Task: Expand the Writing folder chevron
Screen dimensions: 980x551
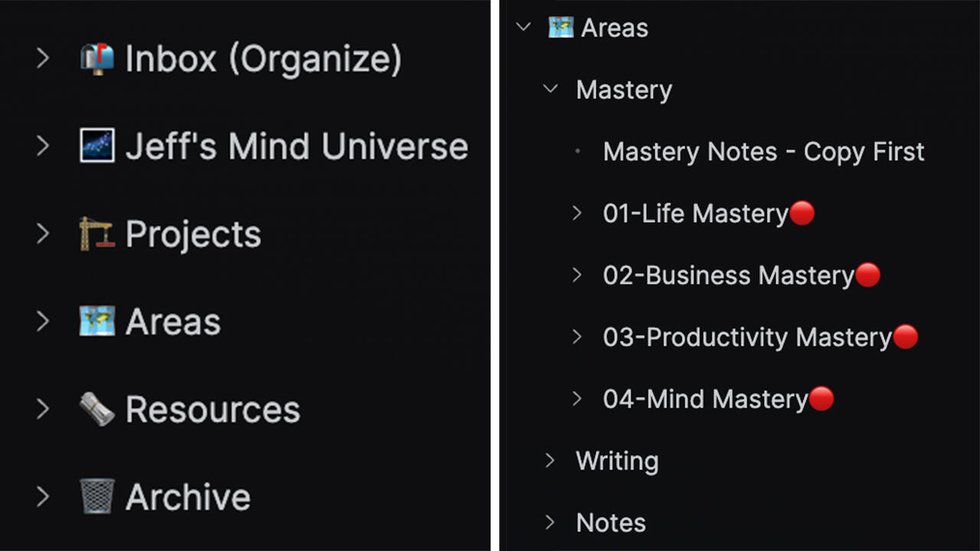Action: click(550, 461)
